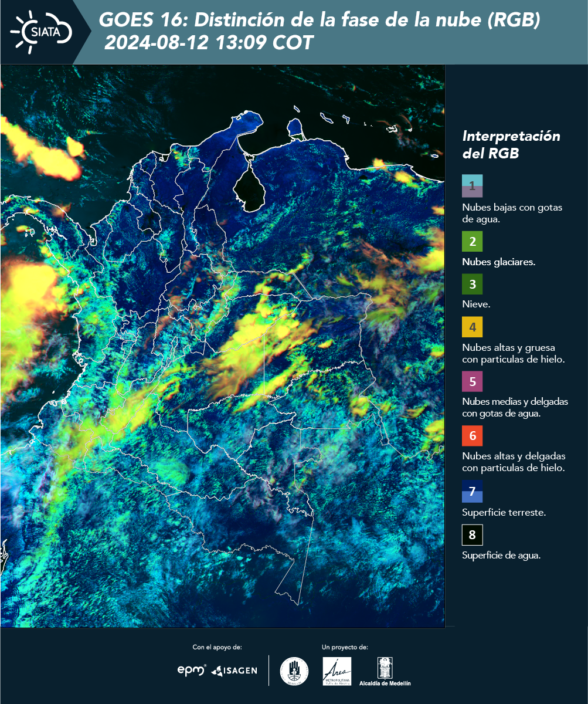Viewport: 588px width, 704px height.
Task: Click the Alcaldía de Medellín logo
Action: [385, 671]
